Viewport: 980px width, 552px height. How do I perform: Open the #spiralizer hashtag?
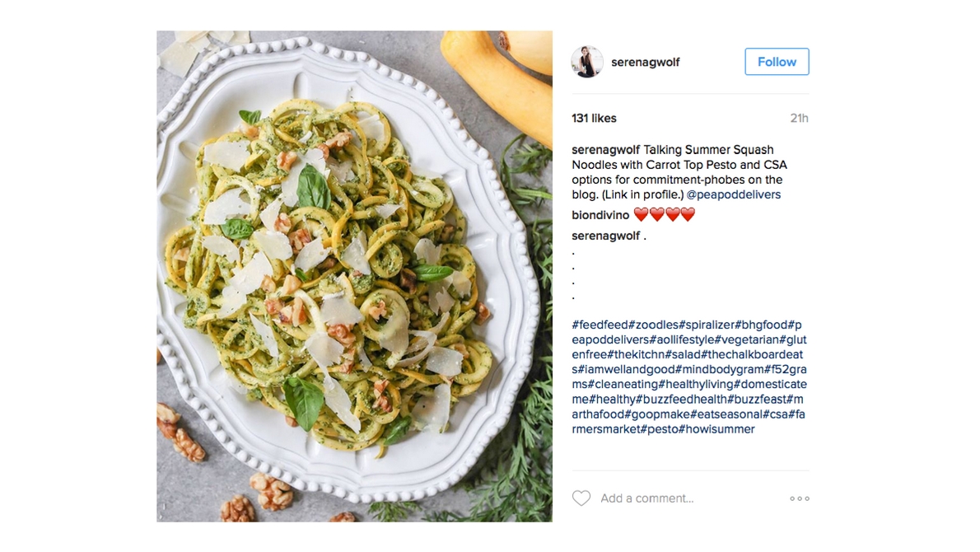tap(707, 325)
